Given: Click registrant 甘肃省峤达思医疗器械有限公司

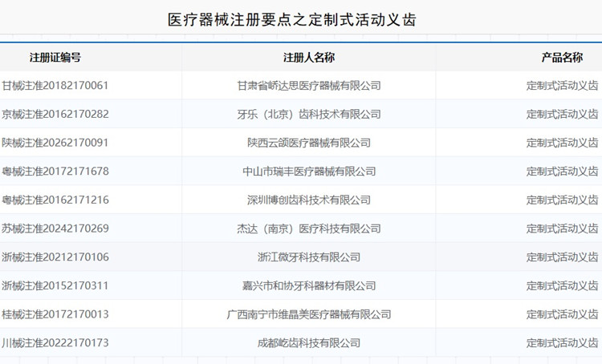Looking at the screenshot, I should coord(309,85).
